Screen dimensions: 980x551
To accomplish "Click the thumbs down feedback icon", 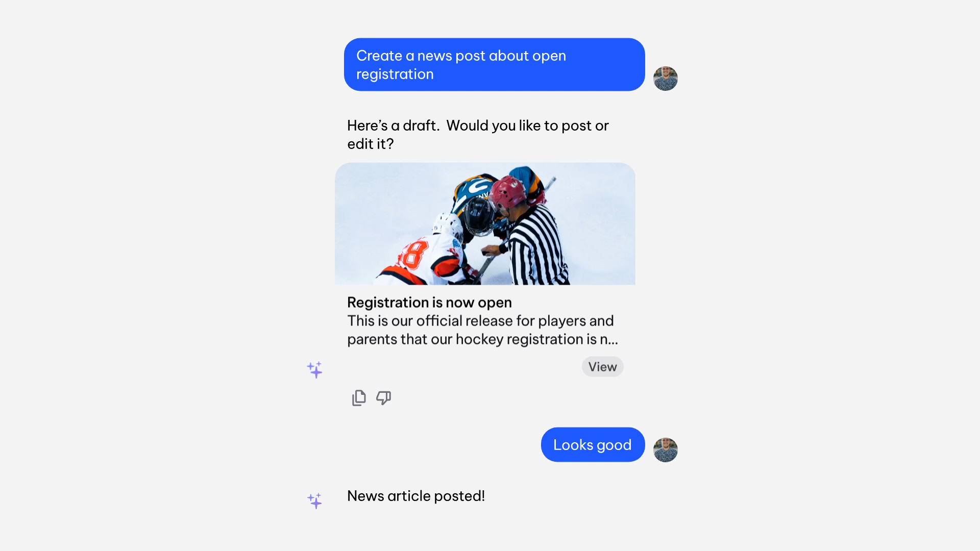I will (384, 397).
